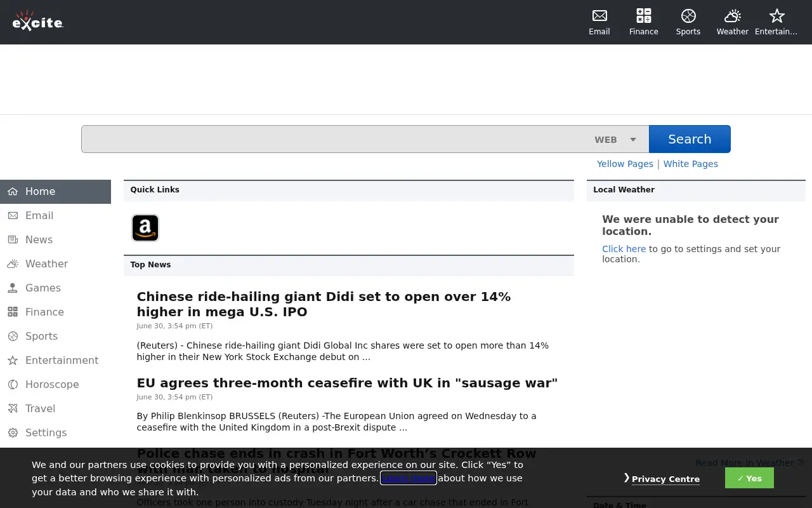
Task: Expand the WEB search type dropdown
Action: click(x=616, y=140)
